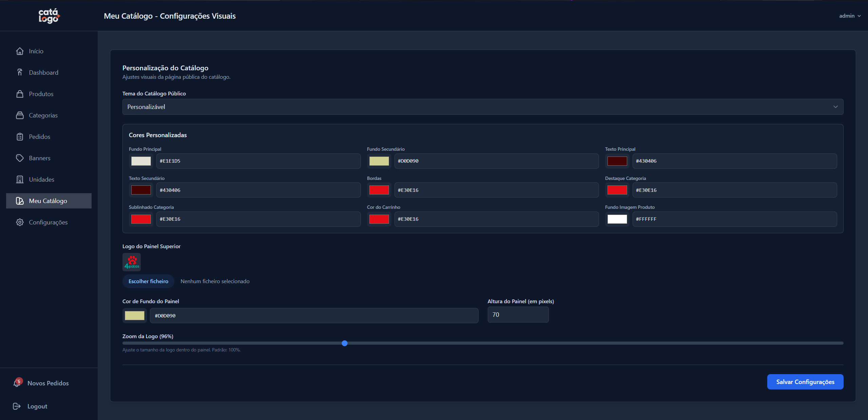Screen dimensions: 868x420
Task: Click the Produtos shopping bag icon
Action: tap(20, 94)
